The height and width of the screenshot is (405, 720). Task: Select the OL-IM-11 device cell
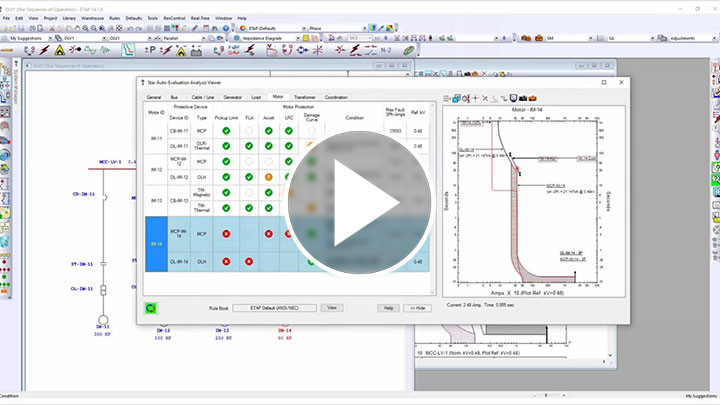click(179, 146)
